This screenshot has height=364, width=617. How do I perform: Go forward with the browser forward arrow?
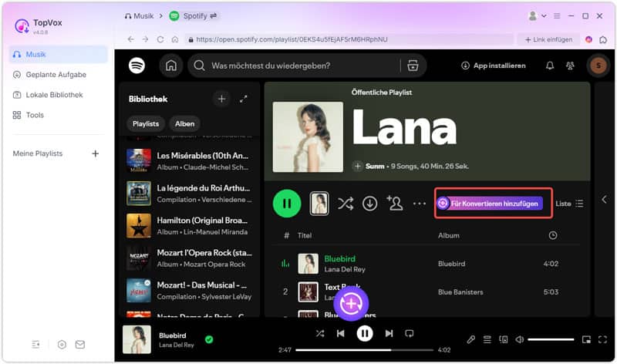coord(145,39)
